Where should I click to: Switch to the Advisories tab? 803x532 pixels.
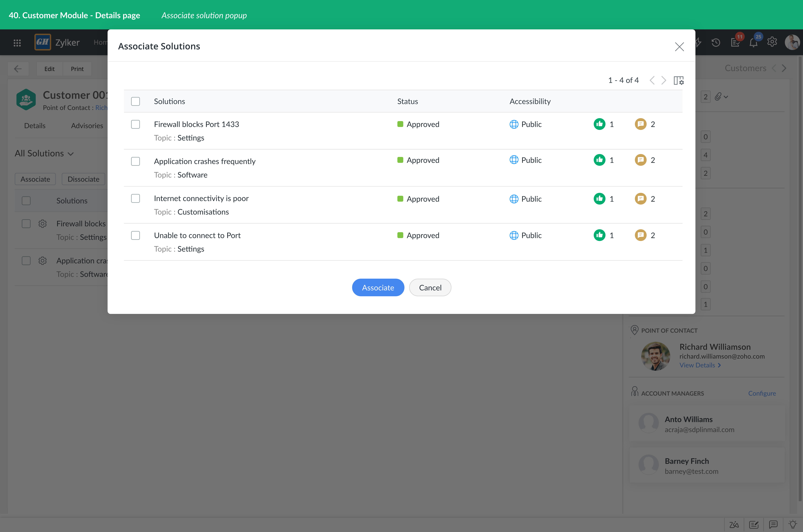(x=87, y=126)
